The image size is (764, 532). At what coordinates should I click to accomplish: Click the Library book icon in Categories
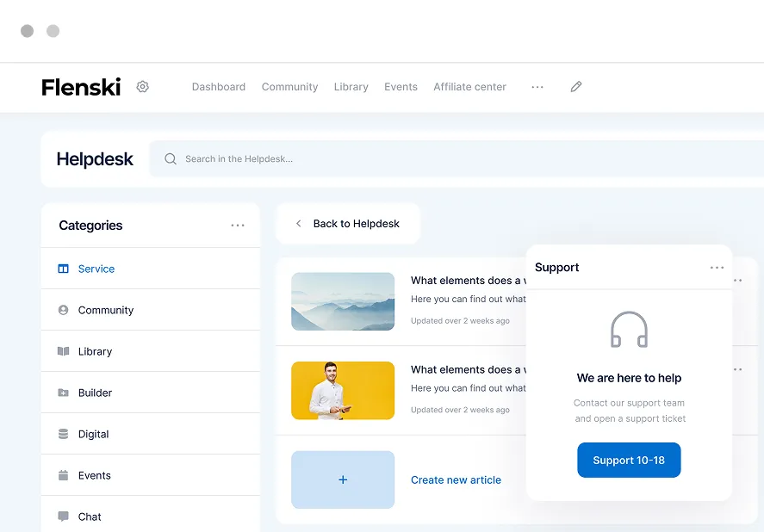click(x=63, y=351)
